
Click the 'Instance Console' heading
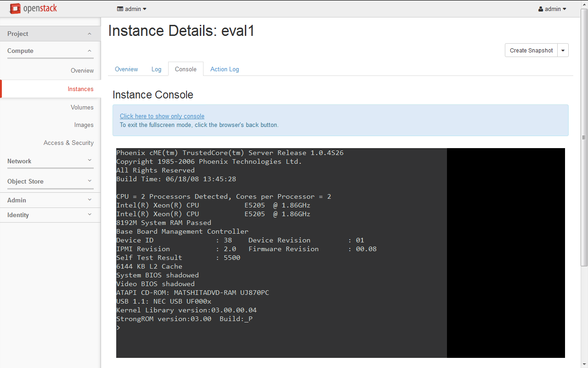pyautogui.click(x=153, y=95)
